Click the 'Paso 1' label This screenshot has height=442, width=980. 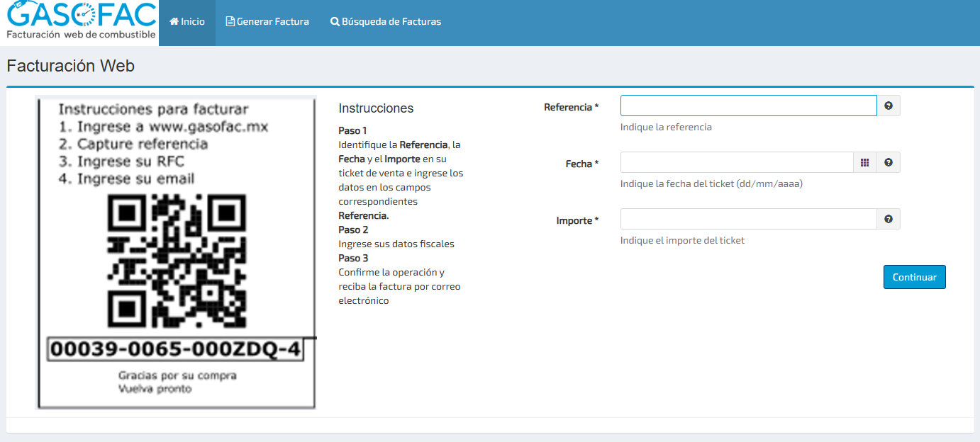(352, 130)
